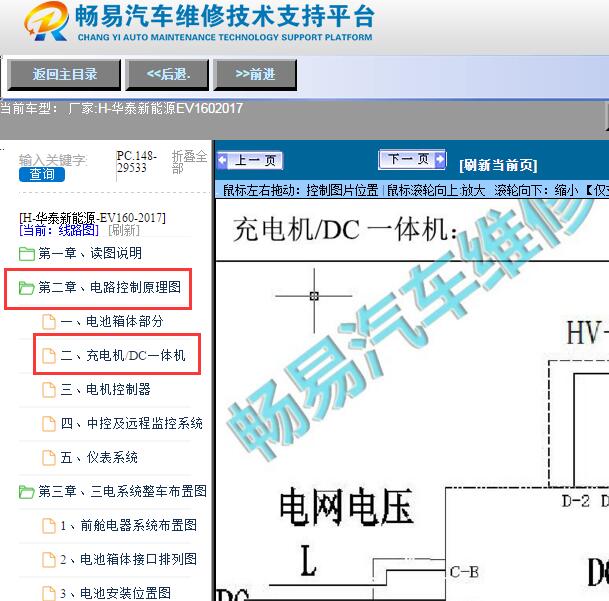Click document icon beside 三、电机控制器
The image size is (609, 601).
(x=49, y=390)
